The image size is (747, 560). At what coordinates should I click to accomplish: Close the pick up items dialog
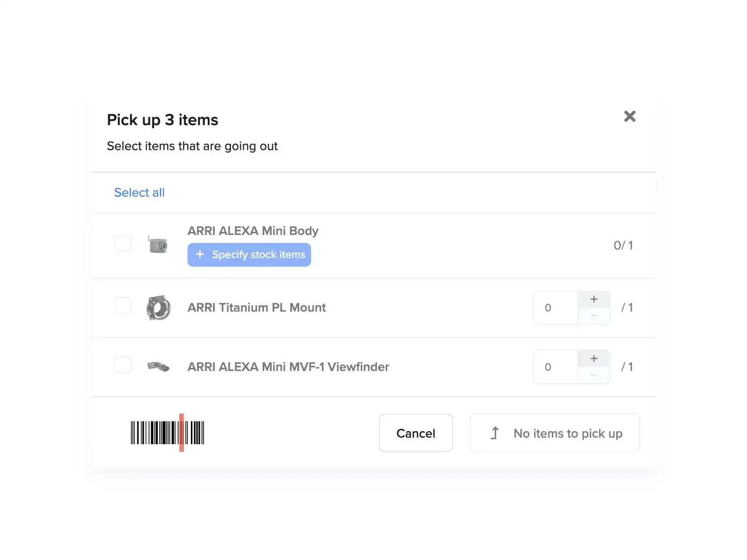(630, 116)
